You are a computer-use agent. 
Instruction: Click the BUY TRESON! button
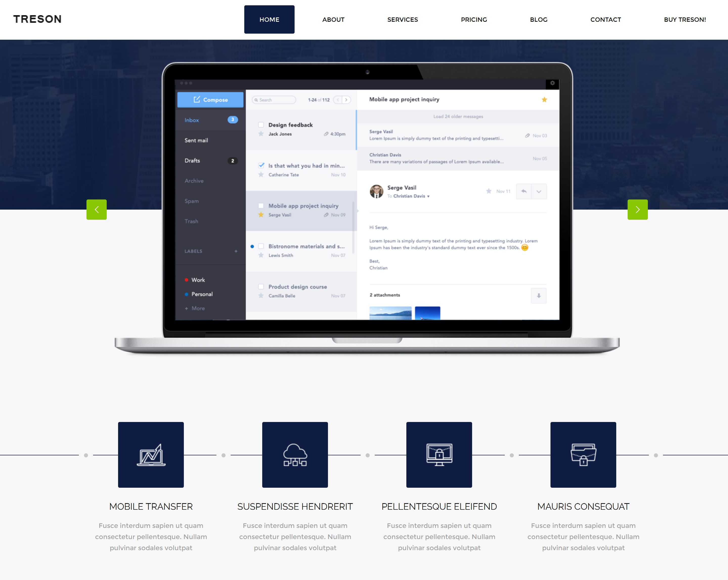(685, 19)
